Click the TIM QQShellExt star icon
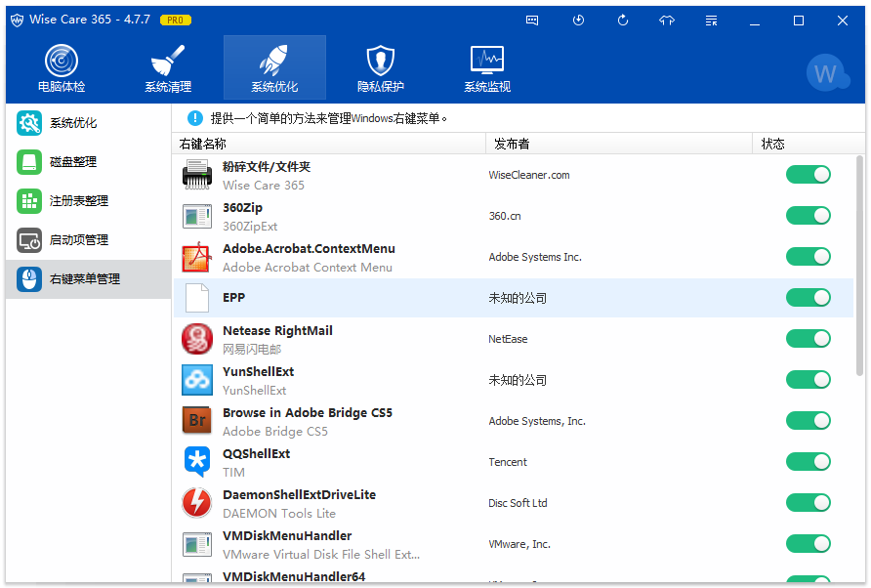 [x=197, y=462]
